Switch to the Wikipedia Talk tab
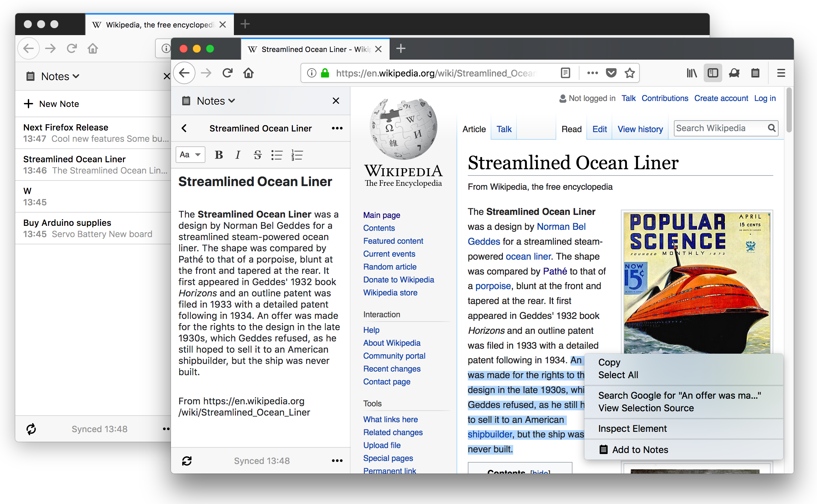The width and height of the screenshot is (817, 504). (504, 129)
